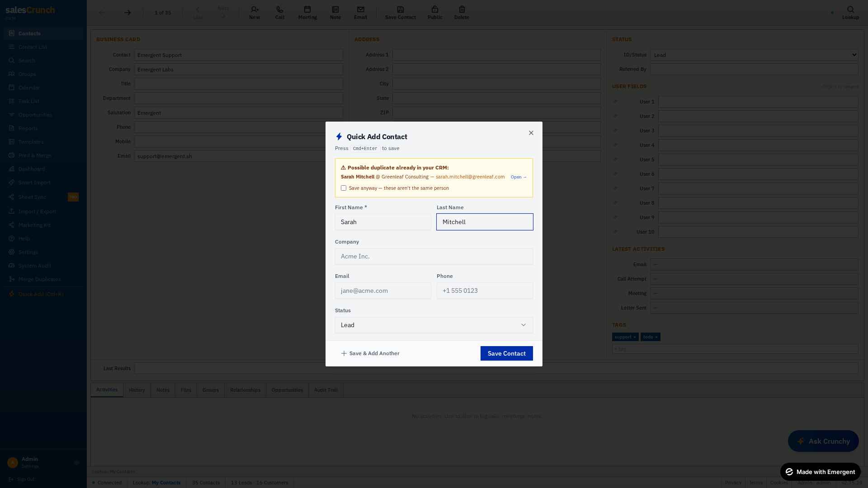
Task: Click the First Name field with Sarah
Action: click(383, 222)
